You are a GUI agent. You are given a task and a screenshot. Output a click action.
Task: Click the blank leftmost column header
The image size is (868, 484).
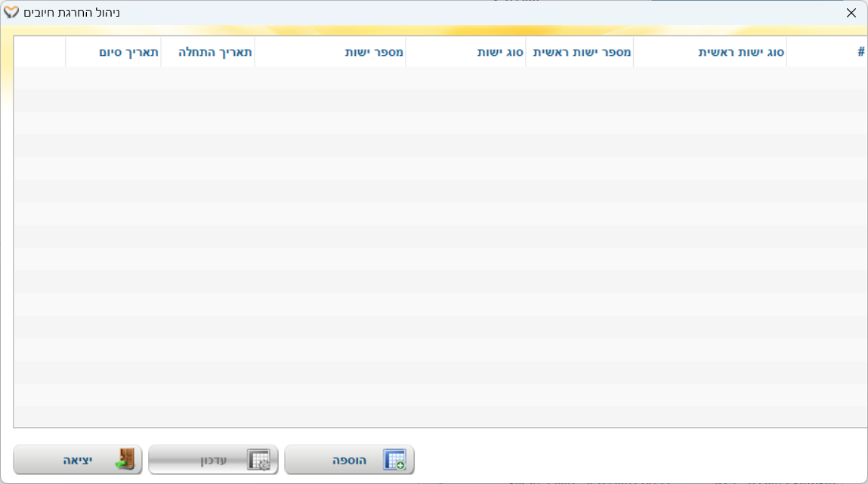pyautogui.click(x=39, y=52)
